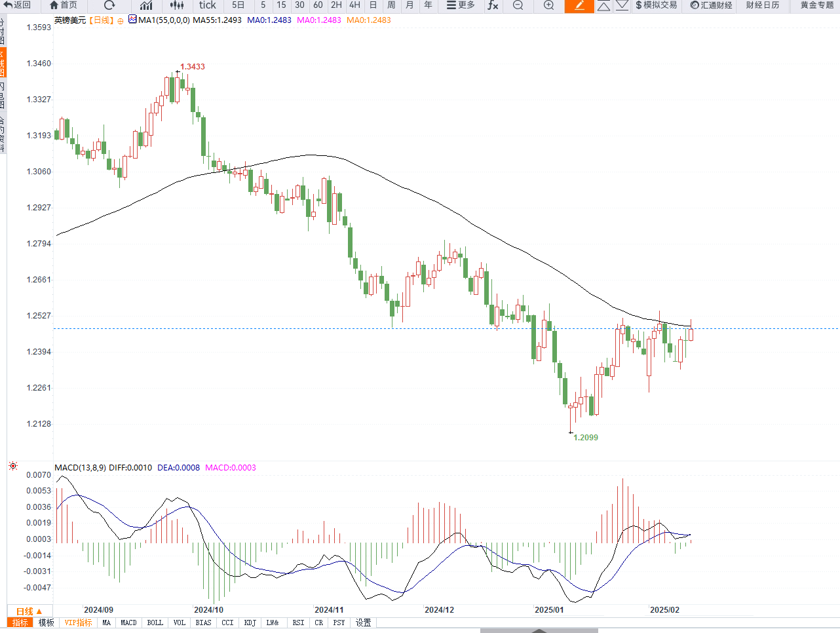Open the bar-and-line chart type icon
This screenshot has height=633, width=840.
pyautogui.click(x=146, y=5)
